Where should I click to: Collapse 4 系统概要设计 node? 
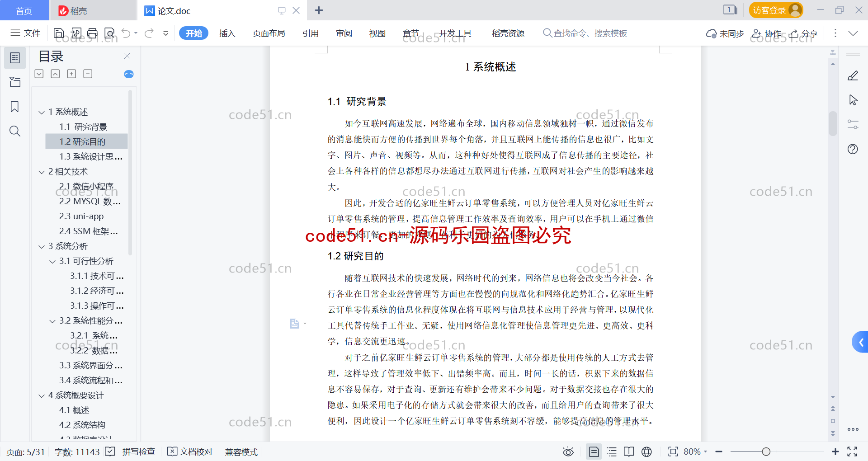tap(42, 395)
